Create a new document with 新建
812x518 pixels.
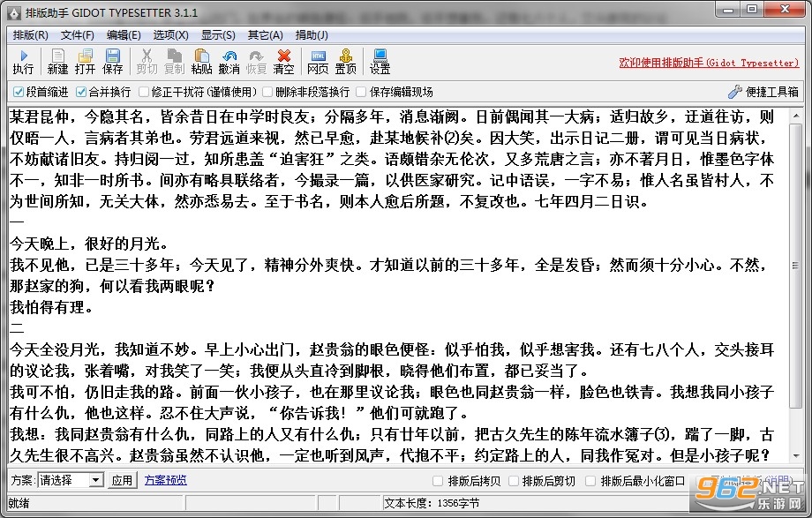[x=57, y=62]
